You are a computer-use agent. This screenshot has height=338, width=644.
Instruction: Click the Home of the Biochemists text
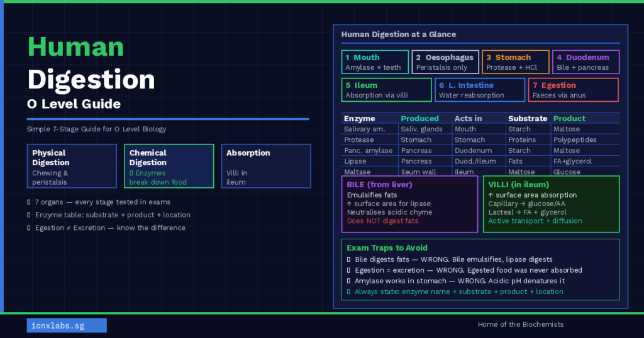click(x=521, y=324)
